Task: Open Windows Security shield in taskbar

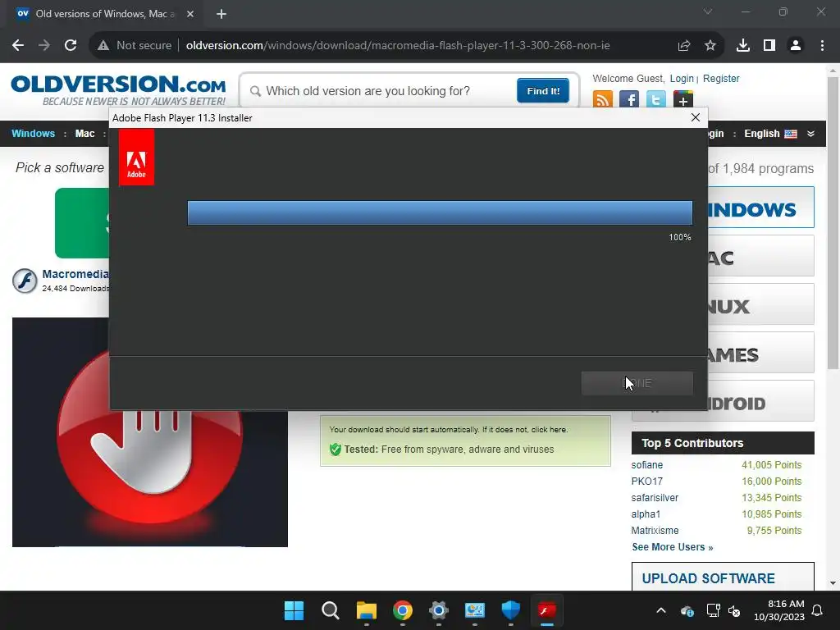Action: (x=510, y=610)
